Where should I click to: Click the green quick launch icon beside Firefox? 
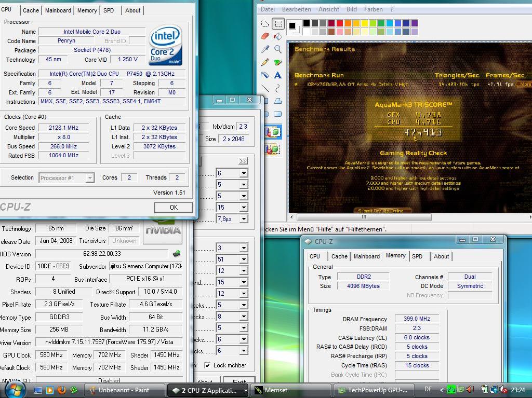pos(74,390)
